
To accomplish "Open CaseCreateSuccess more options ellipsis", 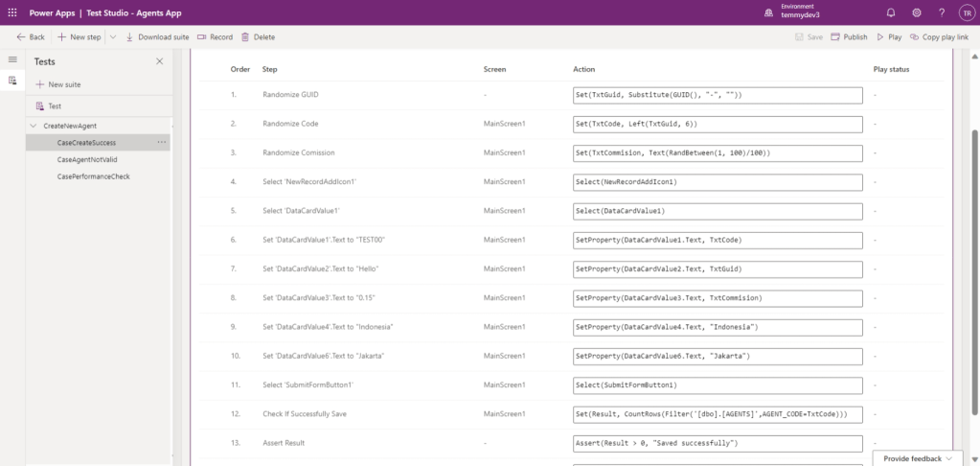I will (x=162, y=143).
